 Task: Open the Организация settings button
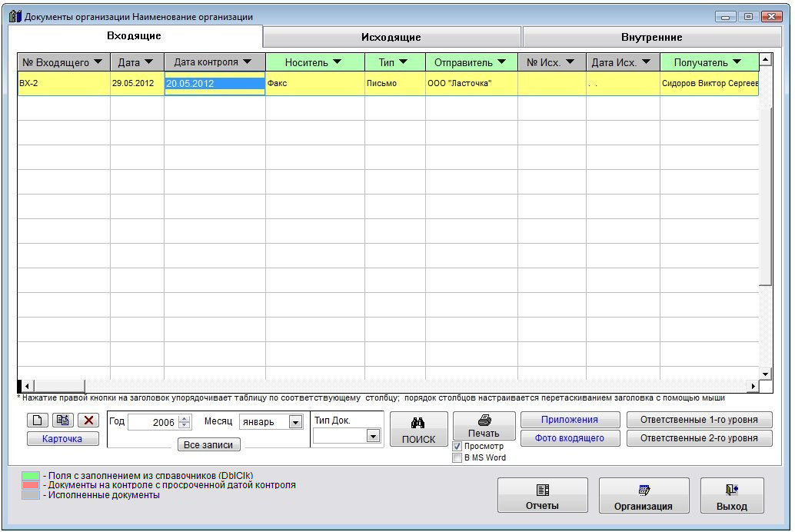(x=644, y=496)
